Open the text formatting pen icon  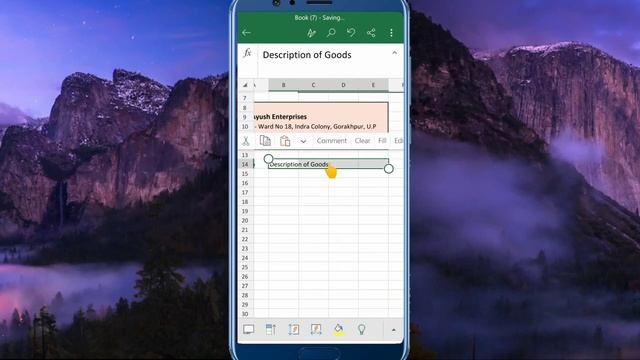(311, 33)
